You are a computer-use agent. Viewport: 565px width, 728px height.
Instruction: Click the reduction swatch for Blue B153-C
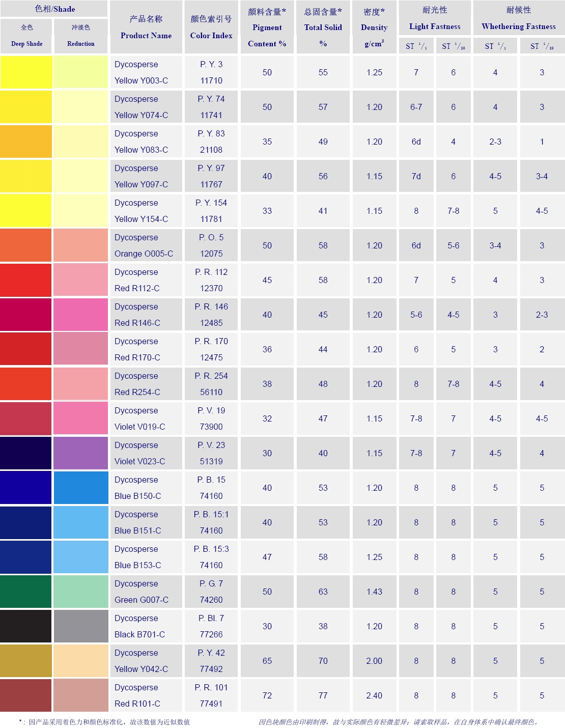tap(80, 557)
